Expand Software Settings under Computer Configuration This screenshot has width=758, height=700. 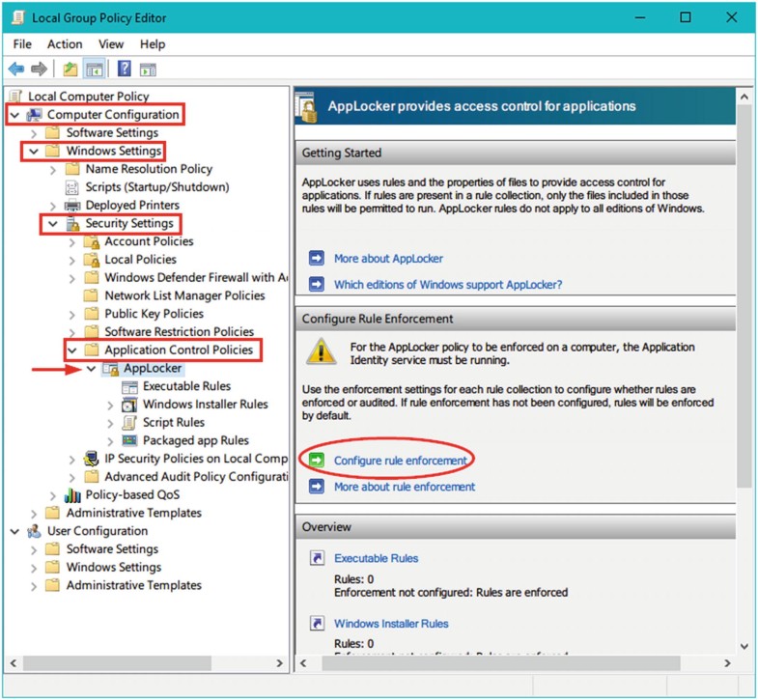click(34, 133)
